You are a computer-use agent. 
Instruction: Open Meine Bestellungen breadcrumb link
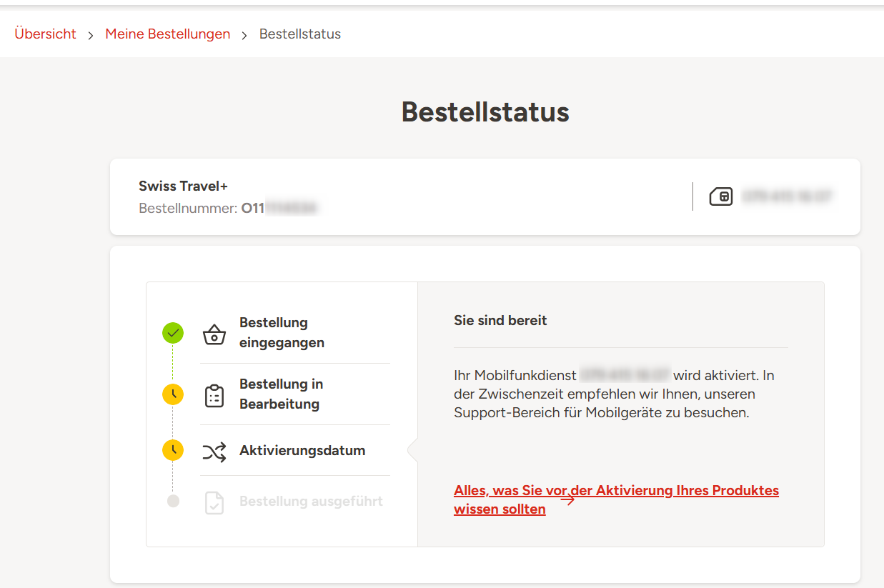pos(168,34)
